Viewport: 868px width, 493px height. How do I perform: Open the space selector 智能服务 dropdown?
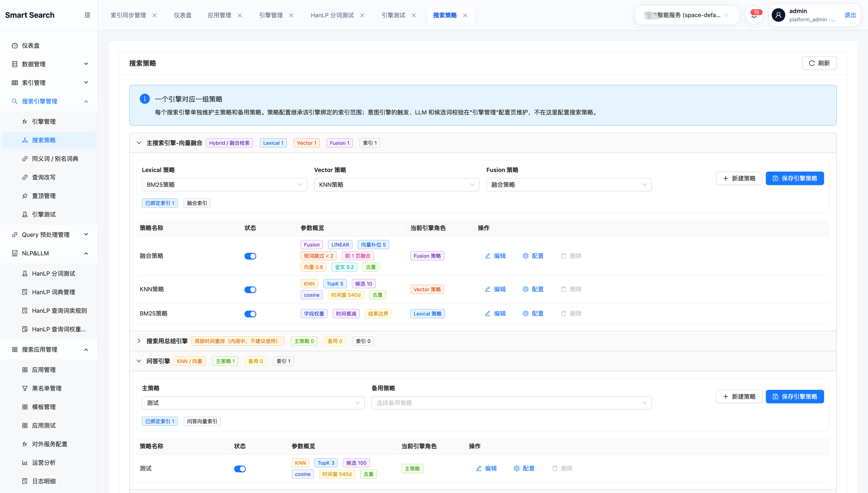pos(686,15)
